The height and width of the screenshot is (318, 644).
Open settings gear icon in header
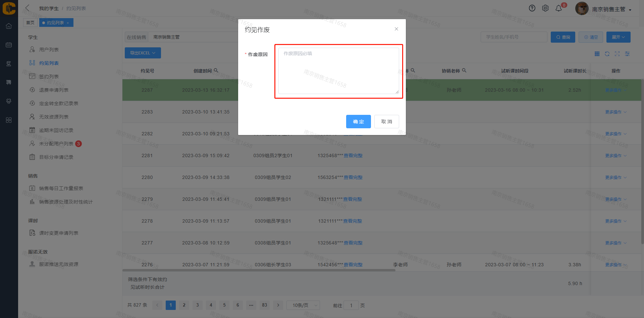click(x=545, y=8)
